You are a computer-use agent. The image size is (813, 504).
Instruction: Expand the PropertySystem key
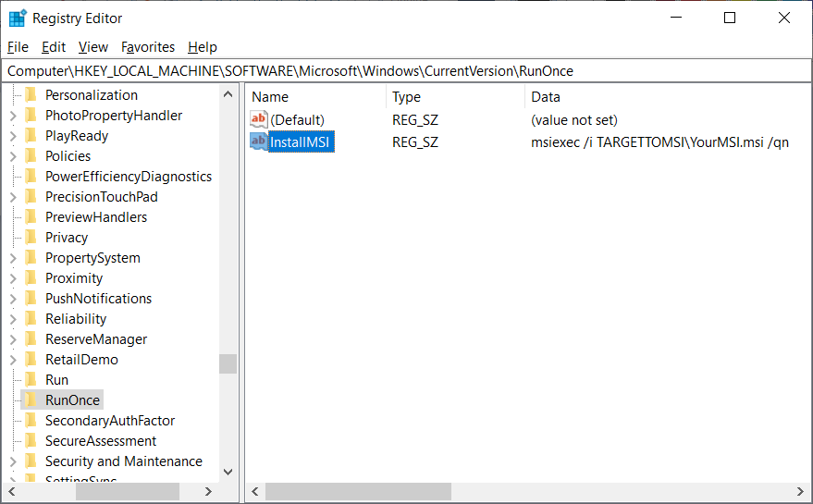[x=14, y=258]
